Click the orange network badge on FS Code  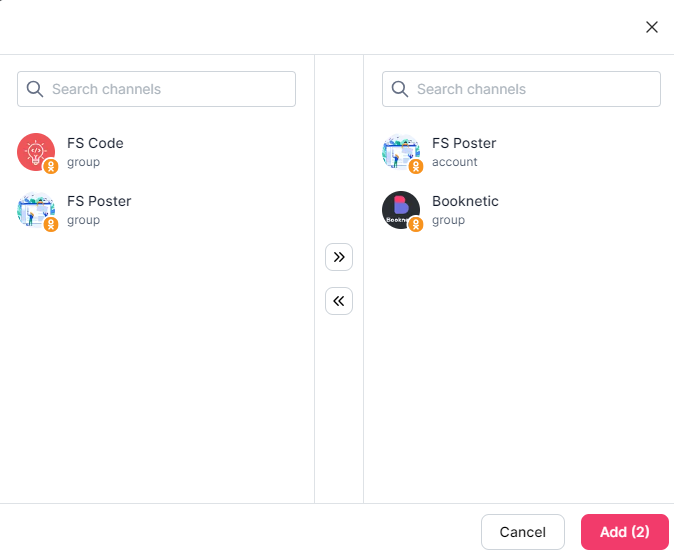[51, 167]
